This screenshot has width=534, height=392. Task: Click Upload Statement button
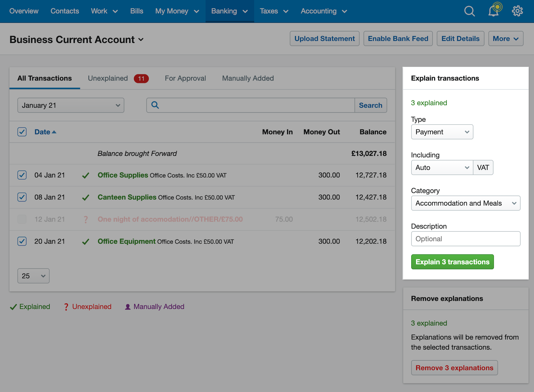coord(324,39)
